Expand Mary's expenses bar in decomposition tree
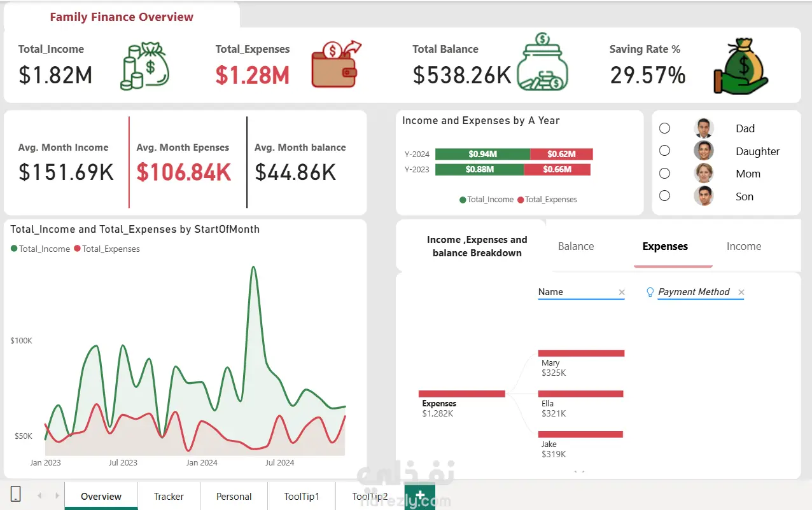The height and width of the screenshot is (510, 812). (x=581, y=353)
